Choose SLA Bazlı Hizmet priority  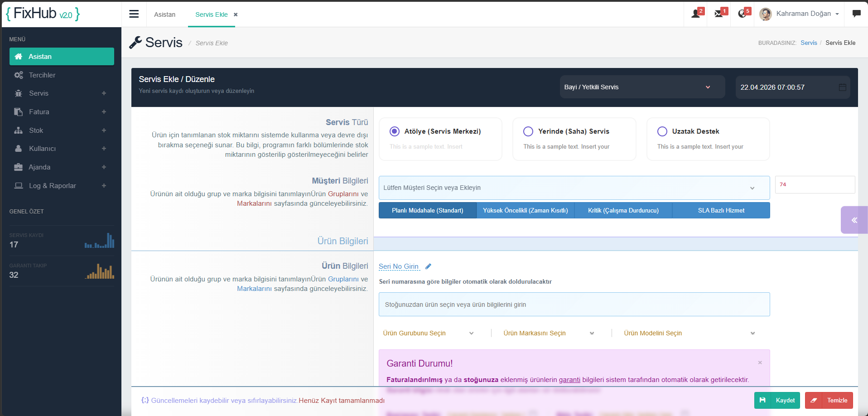click(721, 210)
